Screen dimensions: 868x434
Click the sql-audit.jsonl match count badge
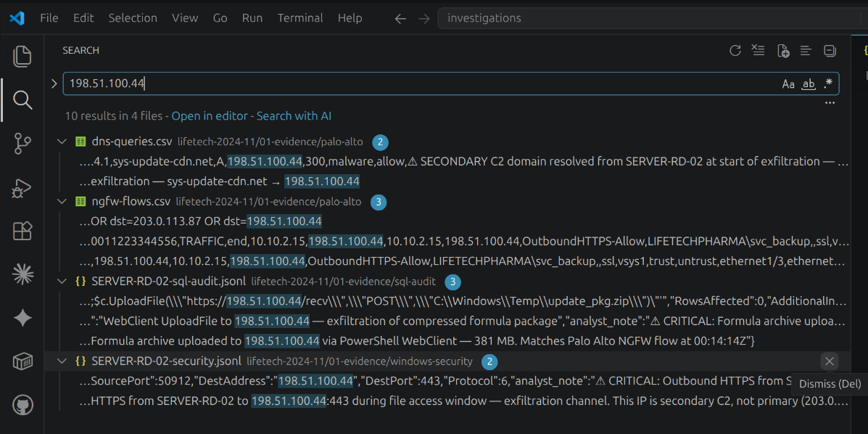[x=452, y=282]
